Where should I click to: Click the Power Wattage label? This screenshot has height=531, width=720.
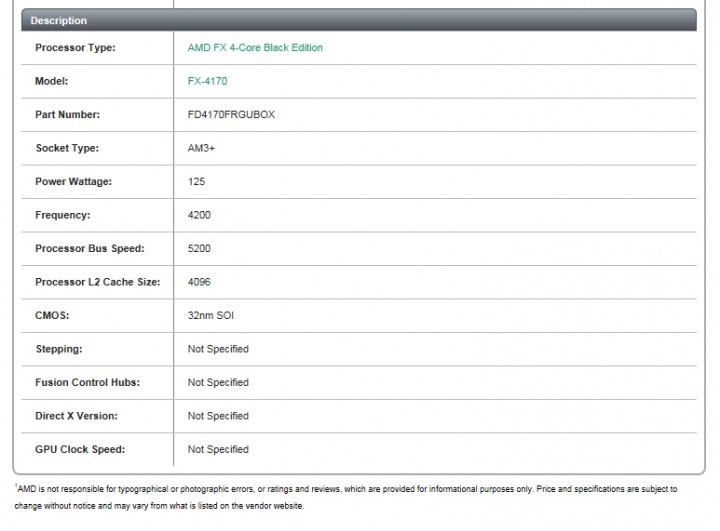[x=73, y=182]
